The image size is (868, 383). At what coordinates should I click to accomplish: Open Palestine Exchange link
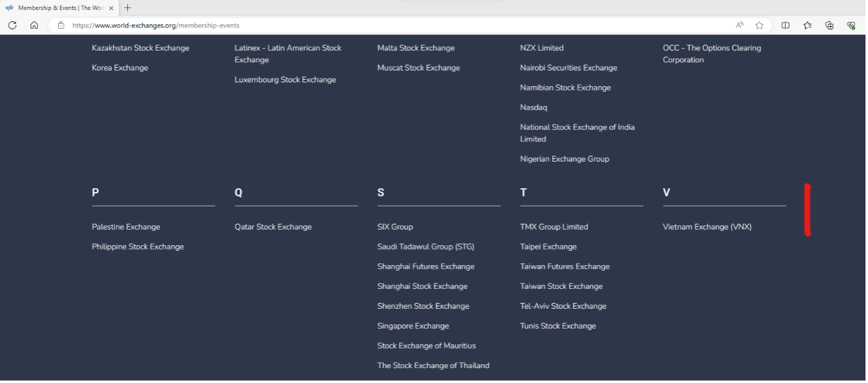click(126, 227)
